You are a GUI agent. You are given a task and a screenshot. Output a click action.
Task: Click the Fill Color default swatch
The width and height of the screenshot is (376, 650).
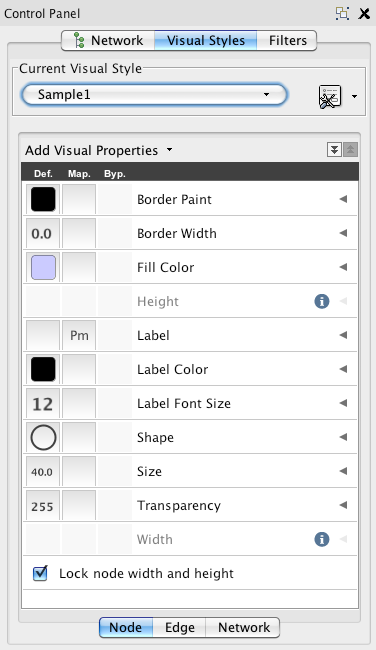pos(43,267)
